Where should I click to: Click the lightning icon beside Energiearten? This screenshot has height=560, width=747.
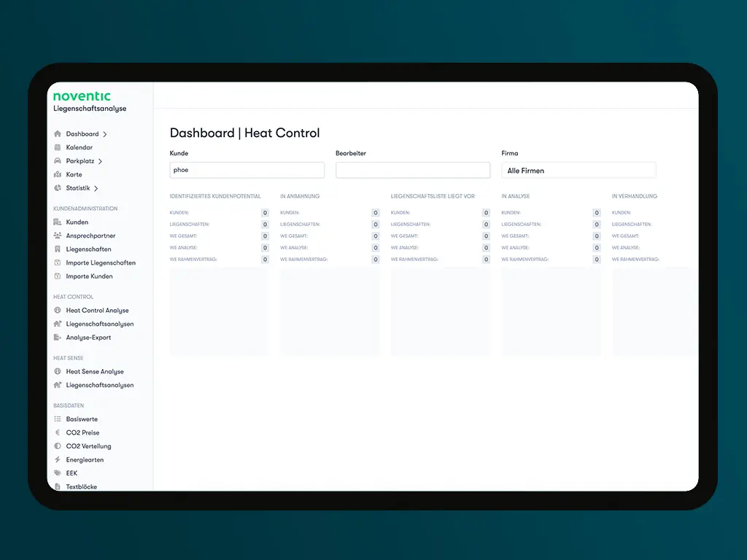pos(58,460)
